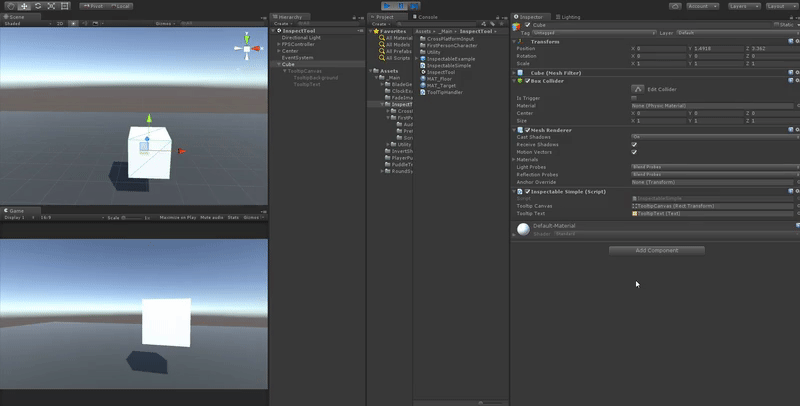
Task: Click the green Y-axis move arrow
Action: pyautogui.click(x=149, y=118)
